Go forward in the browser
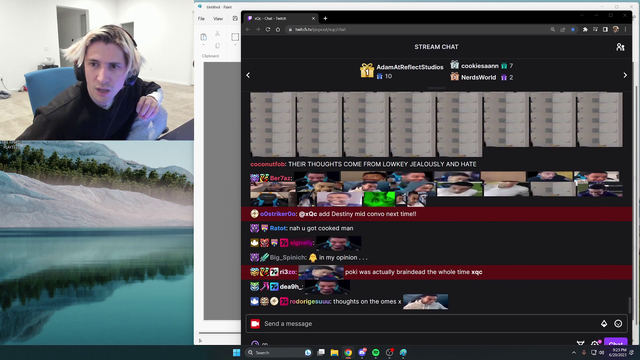640x360 pixels. point(258,29)
